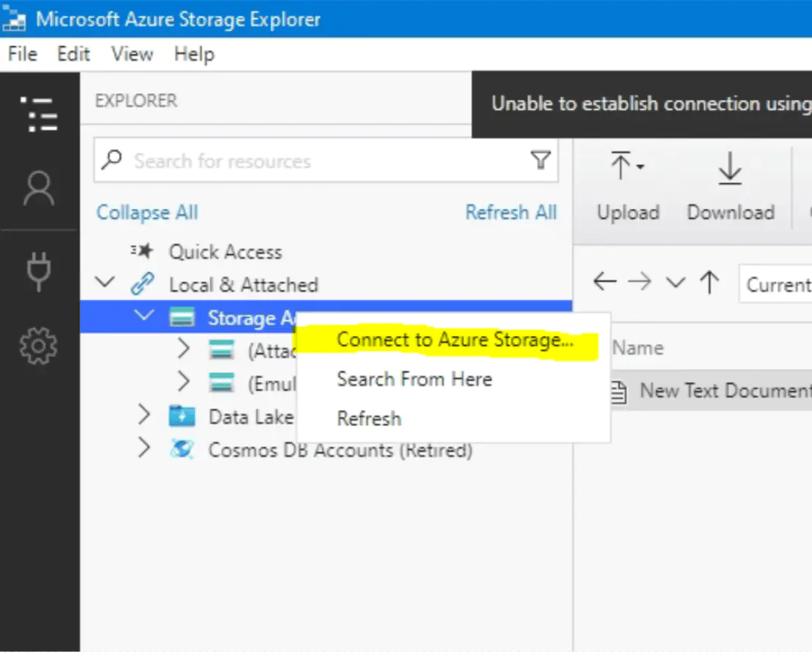Click the Download toolbar button
Image resolution: width=812 pixels, height=652 pixels.
click(730, 186)
